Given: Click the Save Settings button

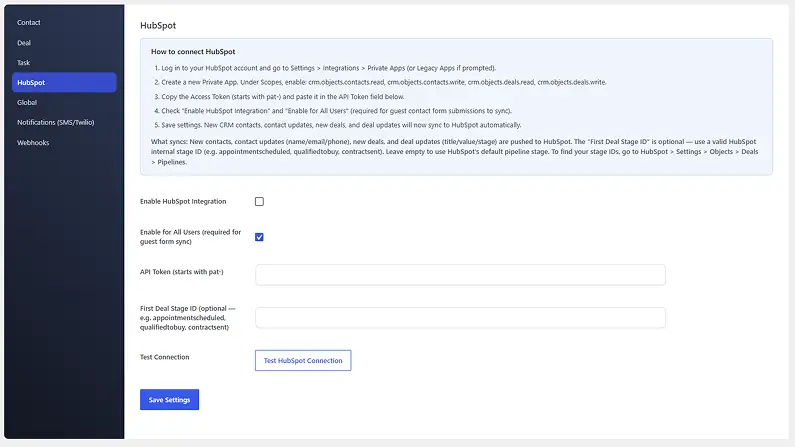Looking at the screenshot, I should click(169, 399).
